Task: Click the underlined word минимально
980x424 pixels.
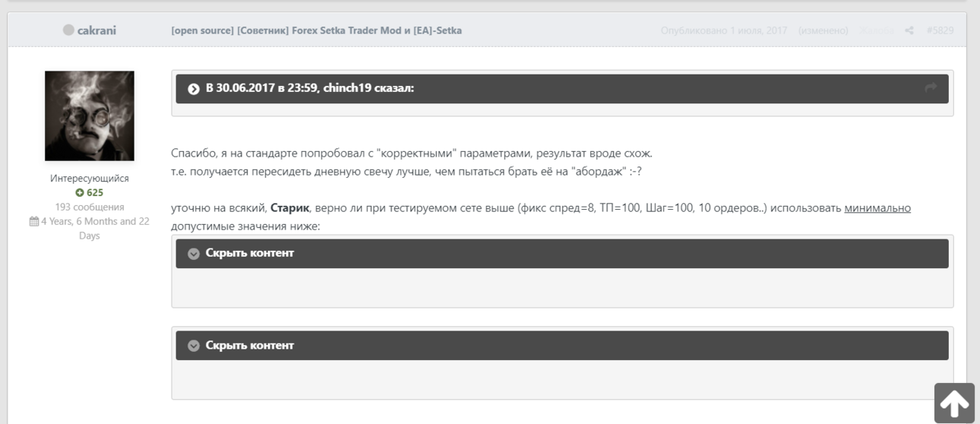Action: point(877,208)
